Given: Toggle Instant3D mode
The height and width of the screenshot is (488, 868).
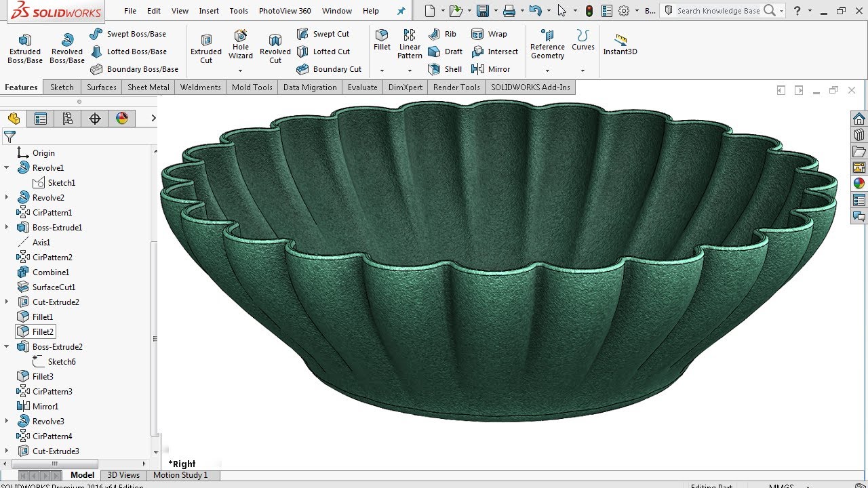Looking at the screenshot, I should click(620, 45).
